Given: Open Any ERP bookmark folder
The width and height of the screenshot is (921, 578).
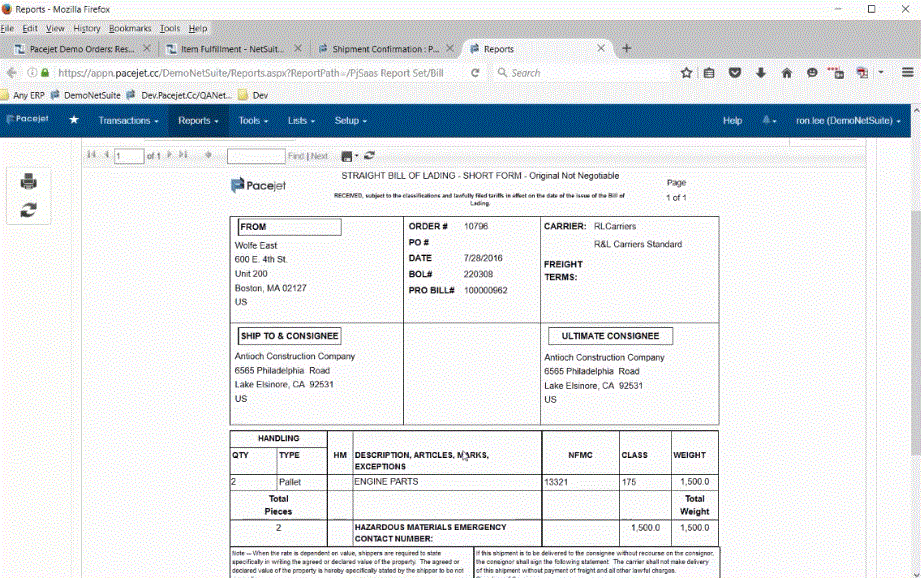Looking at the screenshot, I should [x=23, y=95].
